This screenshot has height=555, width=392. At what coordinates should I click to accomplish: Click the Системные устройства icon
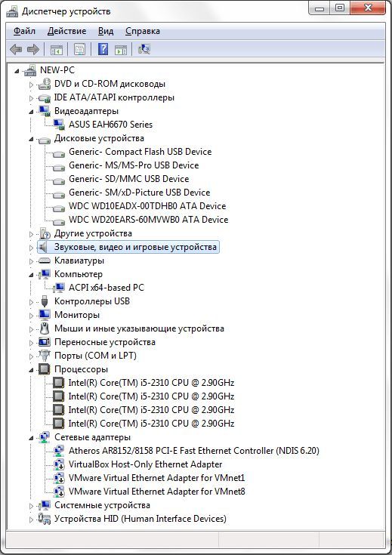(45, 505)
